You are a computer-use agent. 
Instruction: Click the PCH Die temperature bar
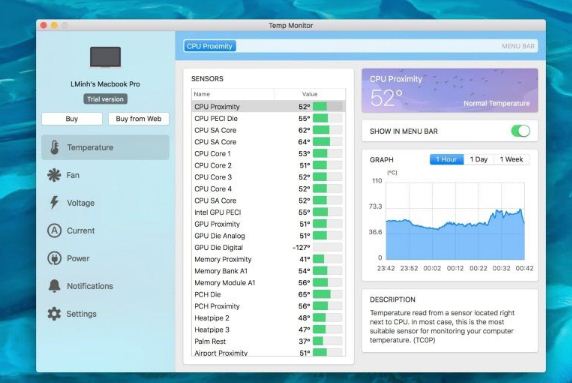(328, 294)
